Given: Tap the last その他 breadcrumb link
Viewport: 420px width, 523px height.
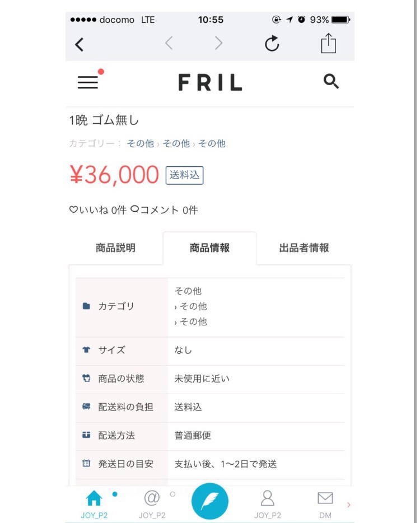Looking at the screenshot, I should coord(212,143).
